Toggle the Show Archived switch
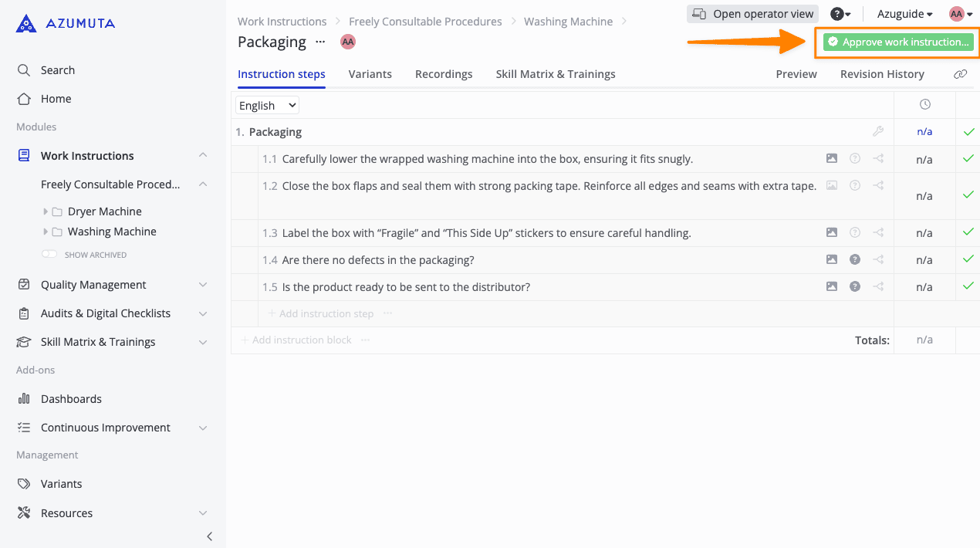This screenshot has width=980, height=548. point(49,255)
